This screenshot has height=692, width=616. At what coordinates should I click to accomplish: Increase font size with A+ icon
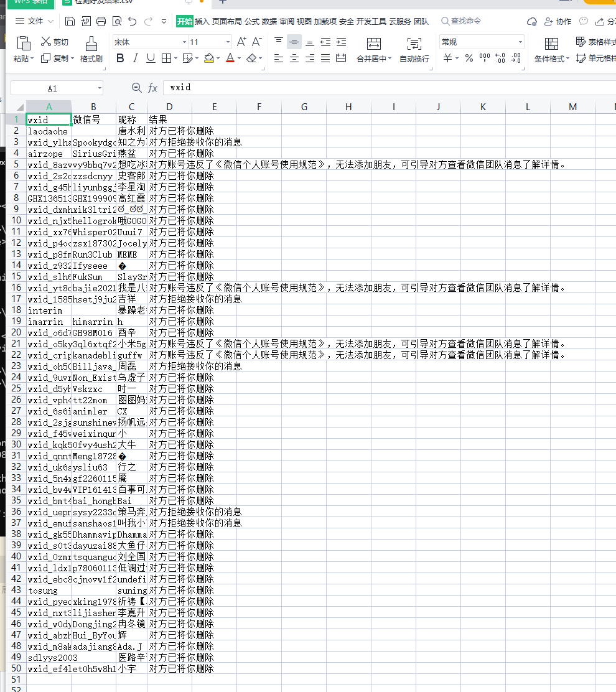pos(241,42)
